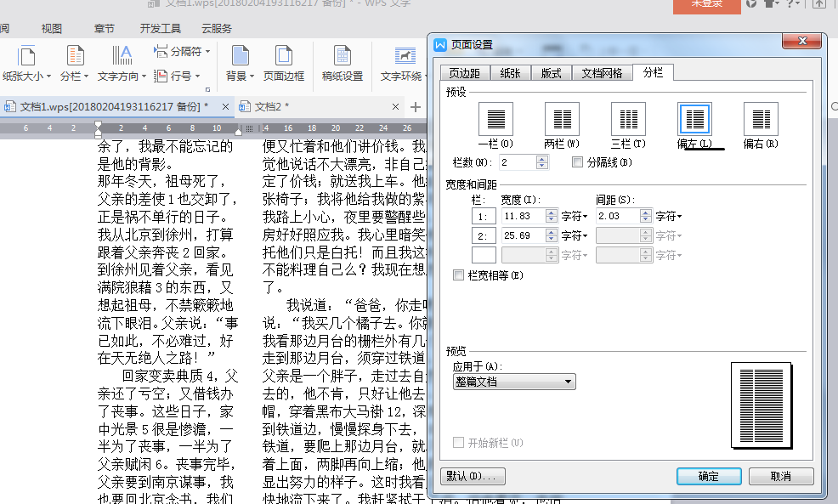The width and height of the screenshot is (838, 504).
Task: Select the one-column (一栏) preset
Action: tap(495, 119)
